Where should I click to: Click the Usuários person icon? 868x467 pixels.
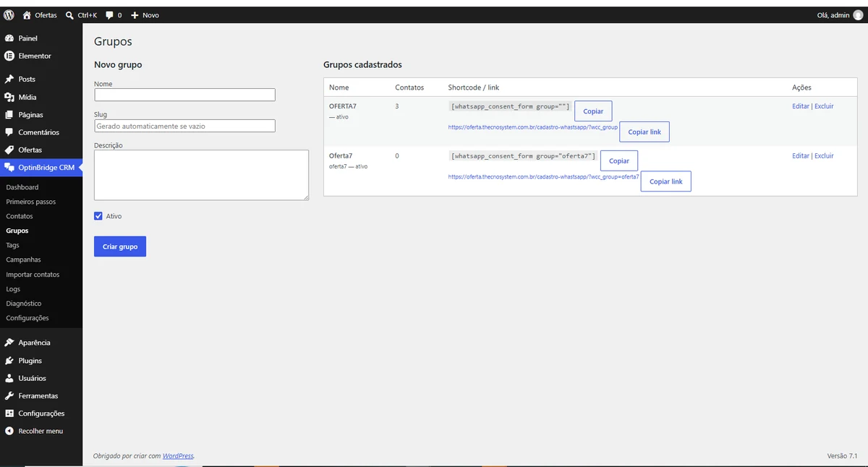(9, 378)
